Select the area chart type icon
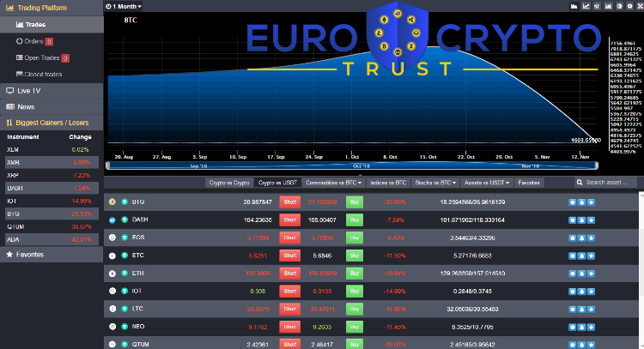644x349 pixels. [574, 6]
